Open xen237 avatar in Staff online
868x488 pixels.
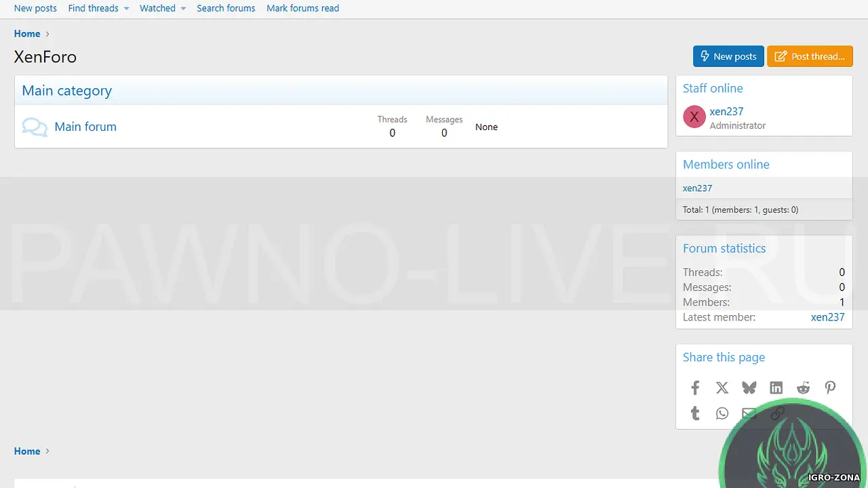[694, 117]
